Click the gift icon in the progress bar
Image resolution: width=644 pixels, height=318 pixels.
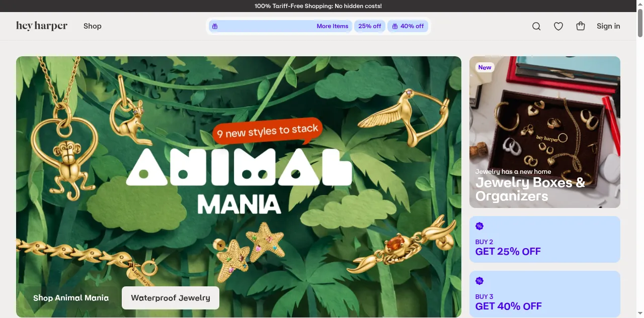(x=215, y=26)
